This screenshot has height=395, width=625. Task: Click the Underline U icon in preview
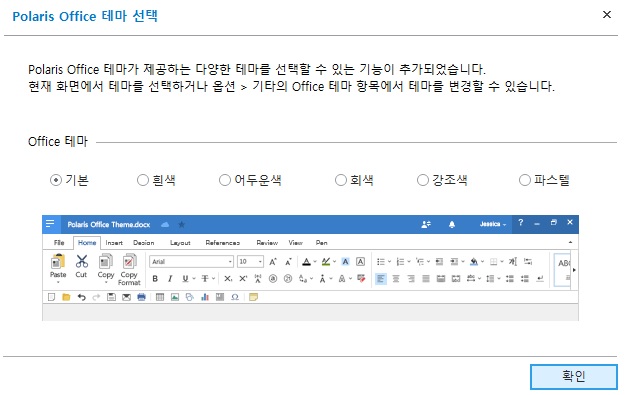point(185,279)
